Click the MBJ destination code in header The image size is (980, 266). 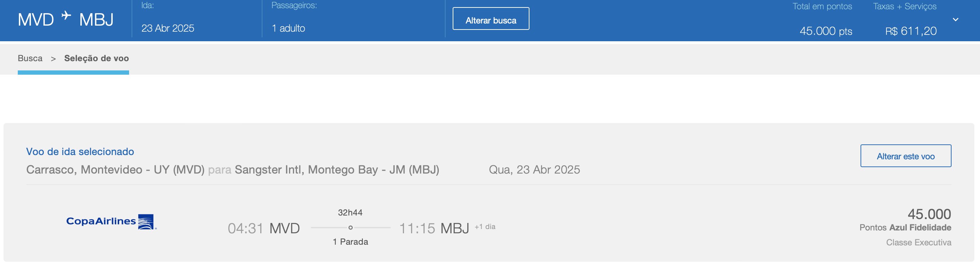[96, 20]
